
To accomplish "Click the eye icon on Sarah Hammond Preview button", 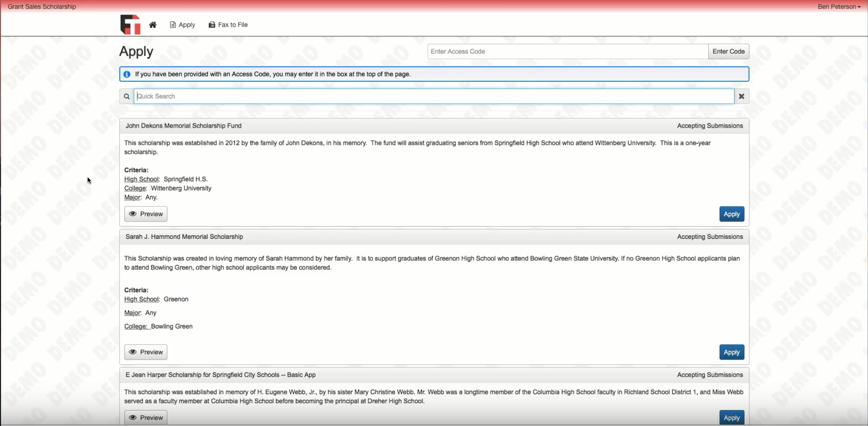I will [133, 352].
